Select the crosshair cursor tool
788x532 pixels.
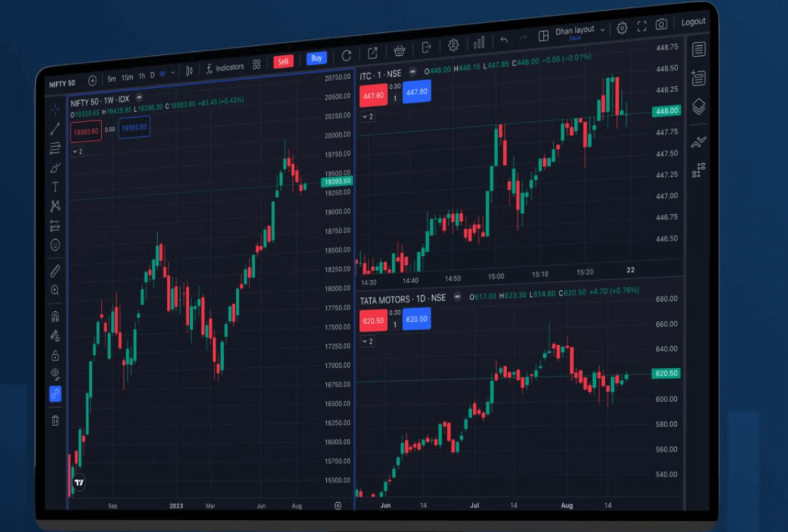coord(55,109)
